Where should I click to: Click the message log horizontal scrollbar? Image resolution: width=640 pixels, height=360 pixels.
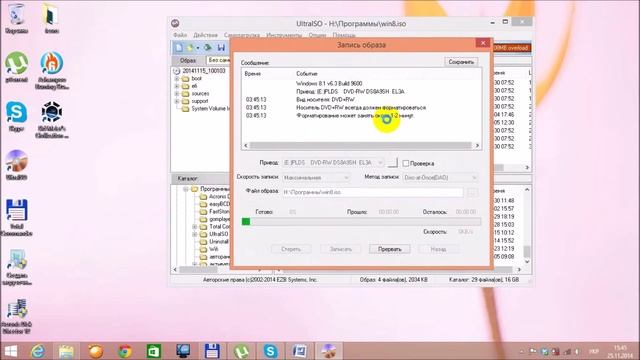[361, 145]
